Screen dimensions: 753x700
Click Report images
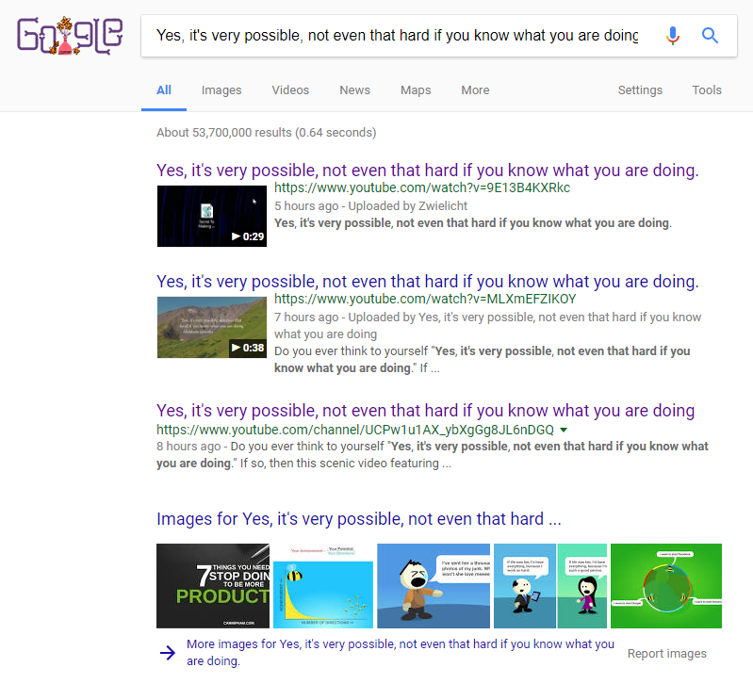tap(666, 654)
